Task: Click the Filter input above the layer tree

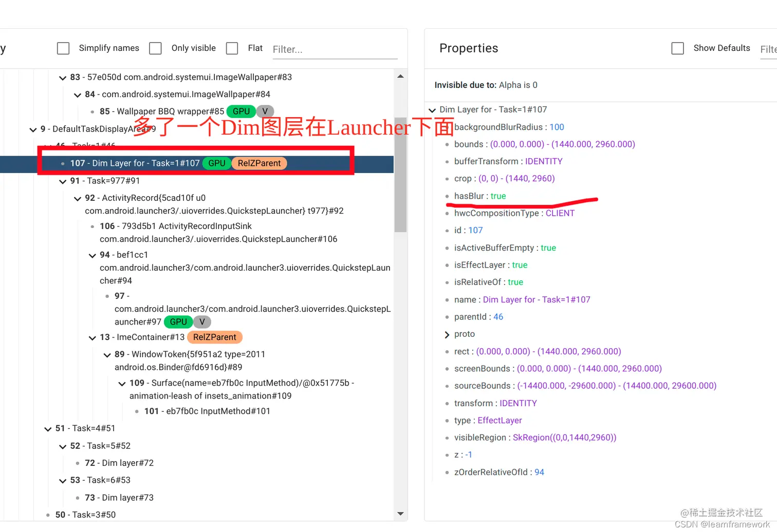Action: pos(335,49)
